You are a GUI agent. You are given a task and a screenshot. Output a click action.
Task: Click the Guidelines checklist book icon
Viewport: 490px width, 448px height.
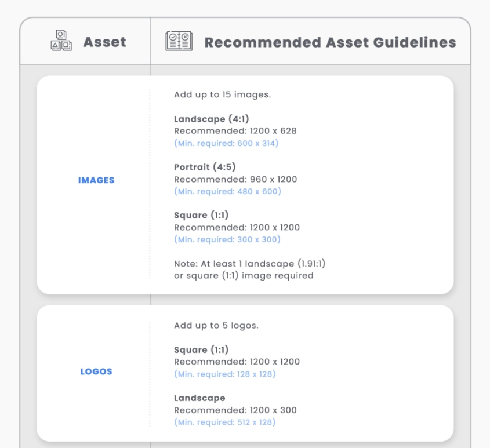pyautogui.click(x=179, y=42)
